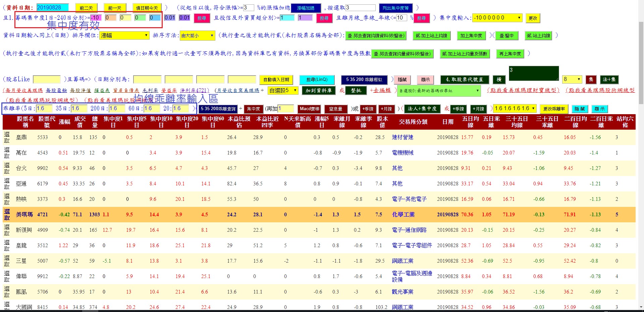
Task: Click the dark green textarea showing 3
Action: [533, 74]
